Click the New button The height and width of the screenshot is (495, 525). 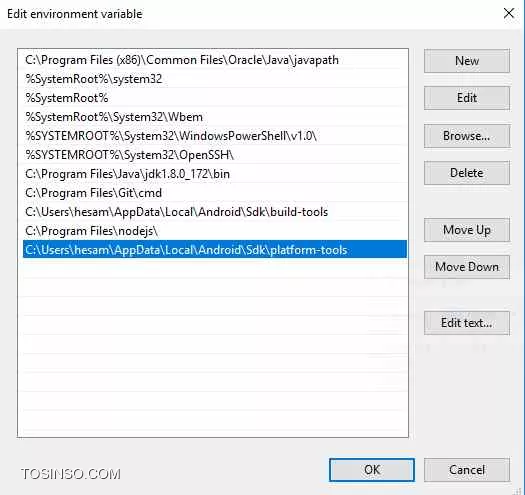[467, 61]
